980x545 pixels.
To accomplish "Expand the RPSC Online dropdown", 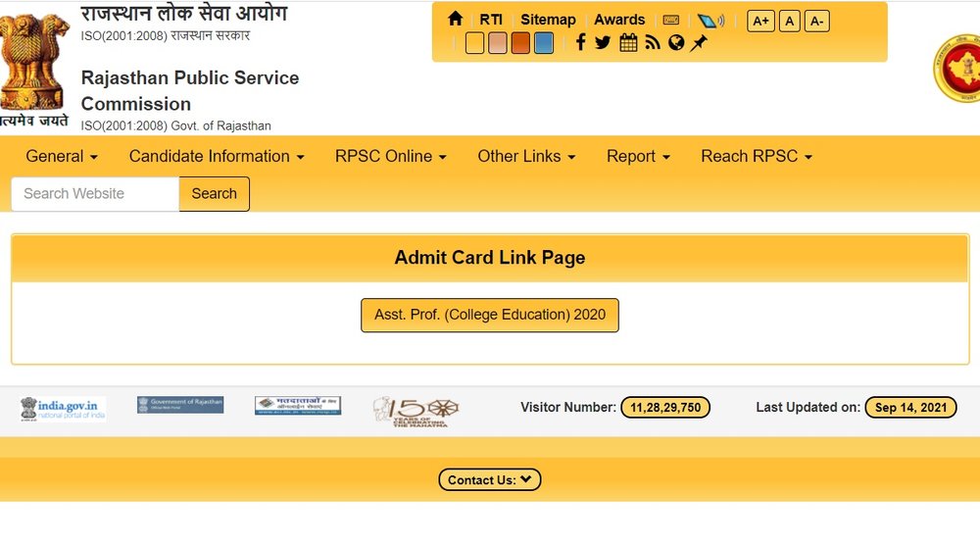I will [391, 156].
